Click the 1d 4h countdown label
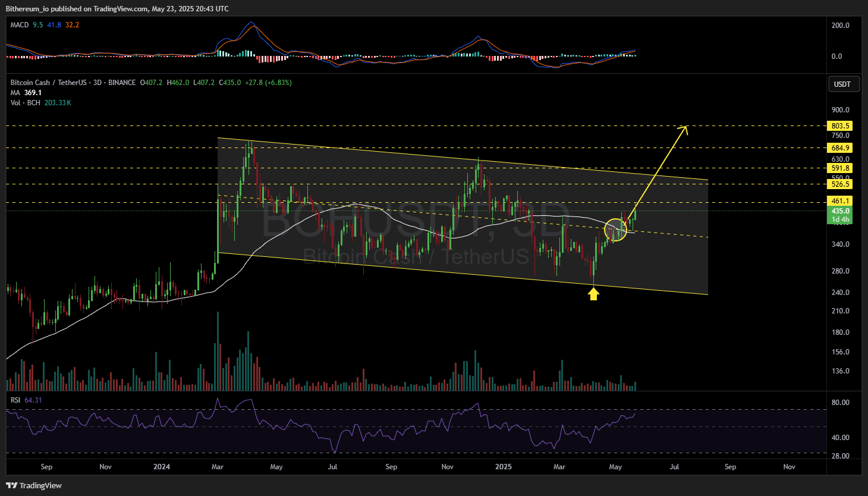Screen dimensions: 868x496 click(x=840, y=219)
